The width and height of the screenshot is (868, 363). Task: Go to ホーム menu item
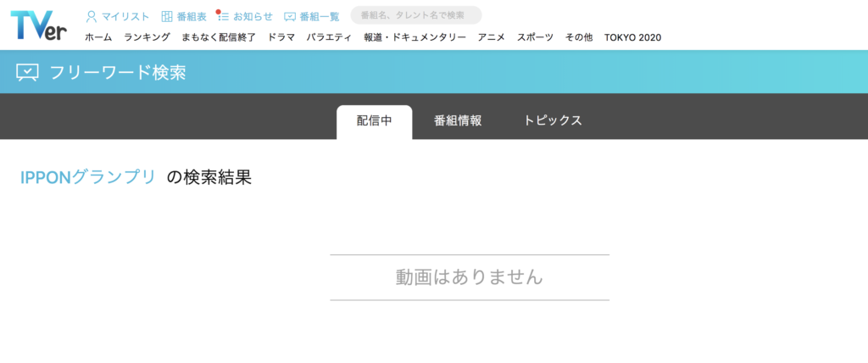[x=98, y=37]
